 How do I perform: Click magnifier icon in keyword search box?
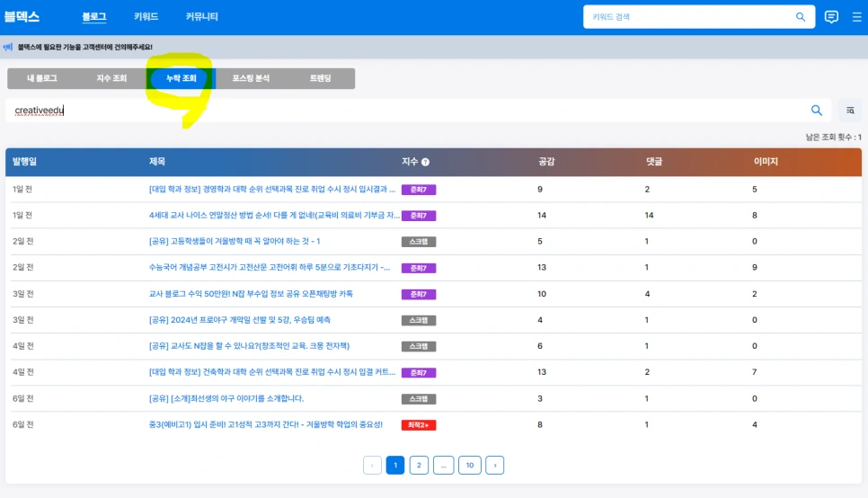click(801, 16)
